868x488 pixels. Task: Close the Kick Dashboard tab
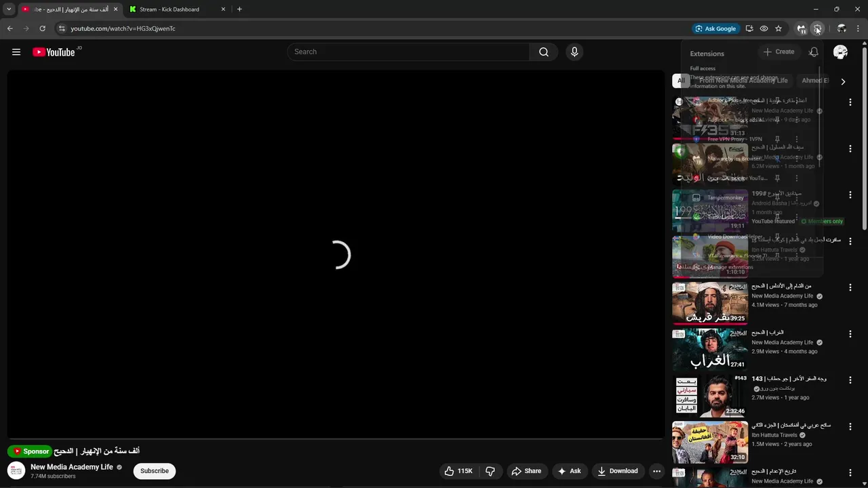(223, 9)
